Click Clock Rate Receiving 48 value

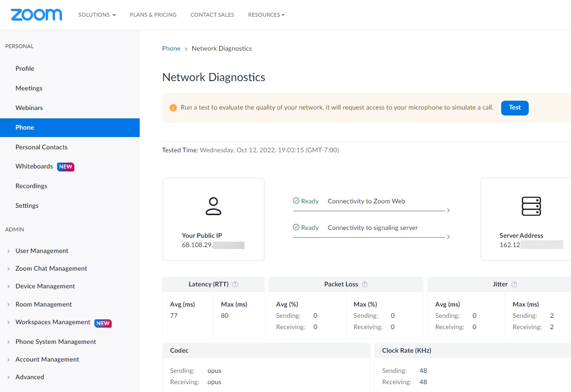[423, 382]
